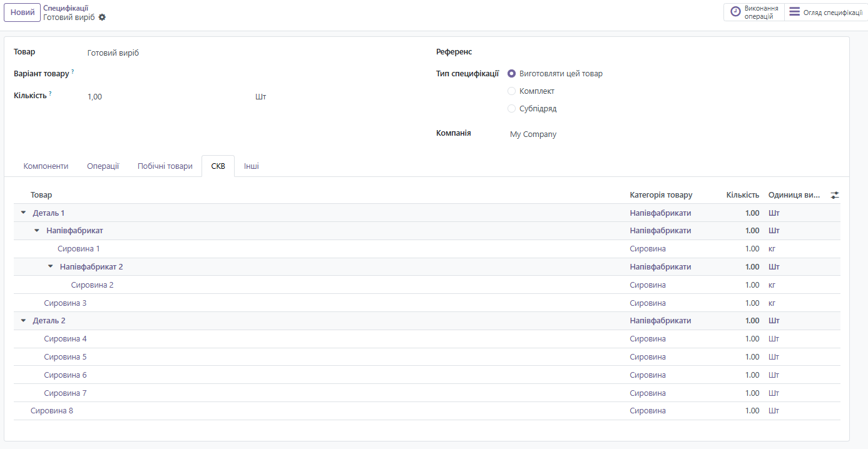This screenshot has width=868, height=449.
Task: Open the Операції tab
Action: point(103,166)
